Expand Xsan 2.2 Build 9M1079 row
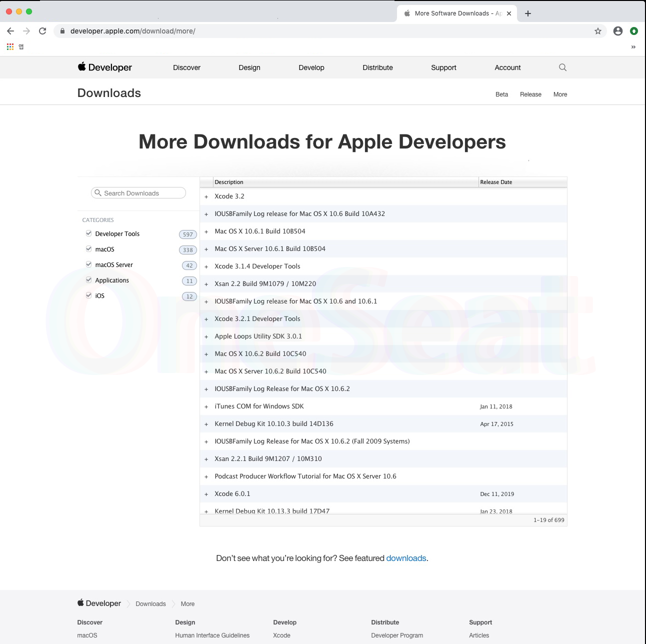The width and height of the screenshot is (646, 644). 206,284
